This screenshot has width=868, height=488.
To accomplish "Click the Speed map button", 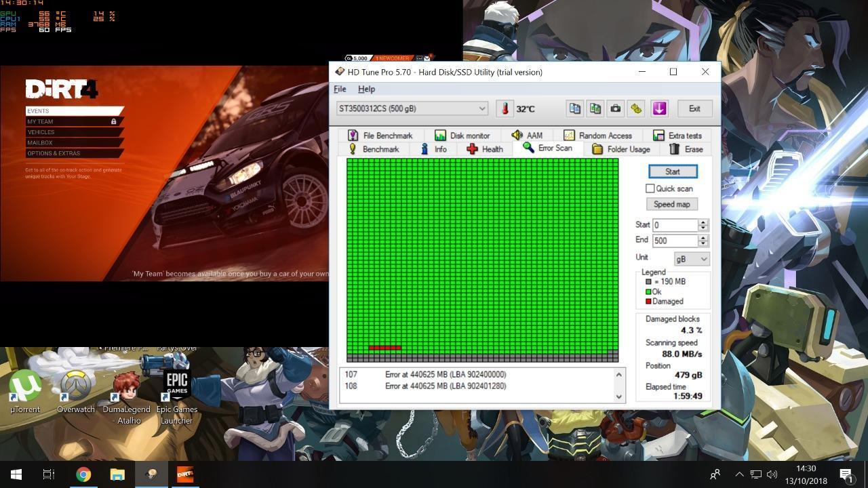I will click(x=672, y=204).
